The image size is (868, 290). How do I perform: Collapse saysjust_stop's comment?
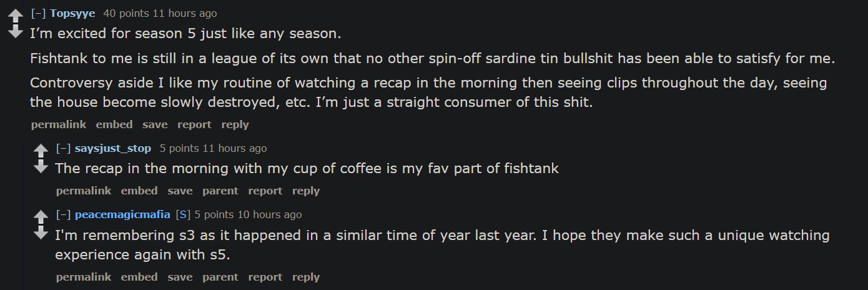click(x=64, y=148)
